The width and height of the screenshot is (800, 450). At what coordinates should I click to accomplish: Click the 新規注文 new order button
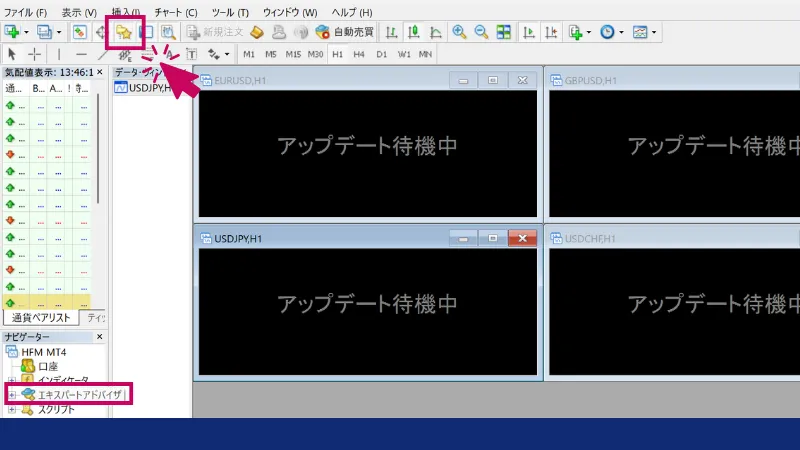(x=215, y=32)
